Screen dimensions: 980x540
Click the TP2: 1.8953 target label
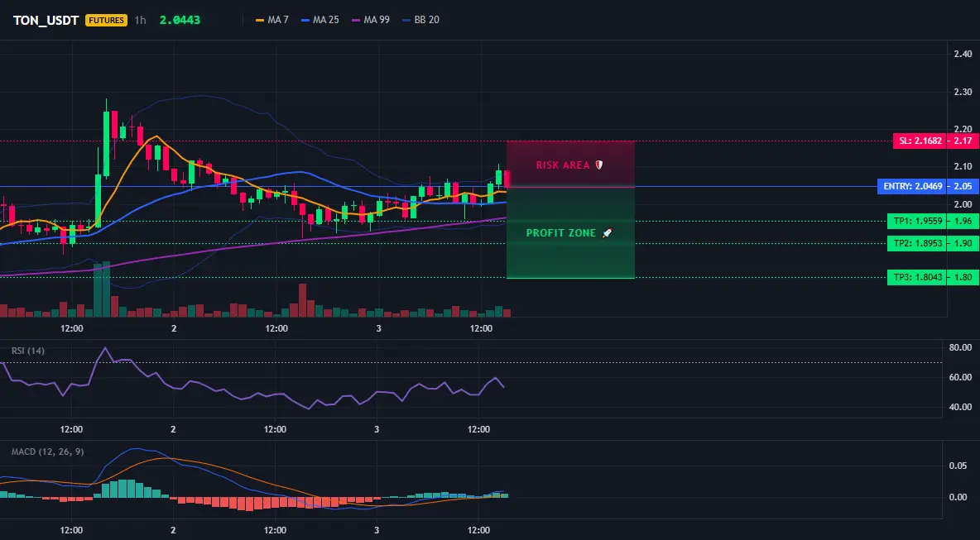point(917,243)
